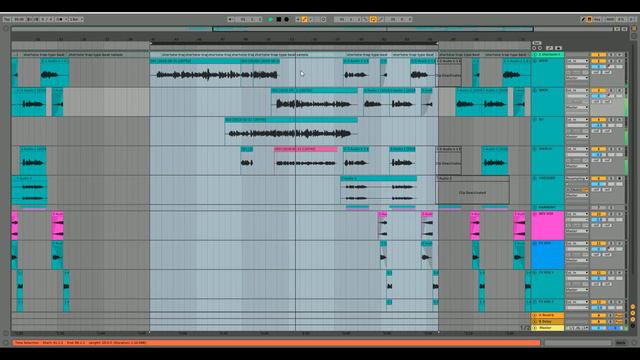Arm the pink vocal track for recording
The height and width of the screenshot is (360, 640).
point(620,214)
